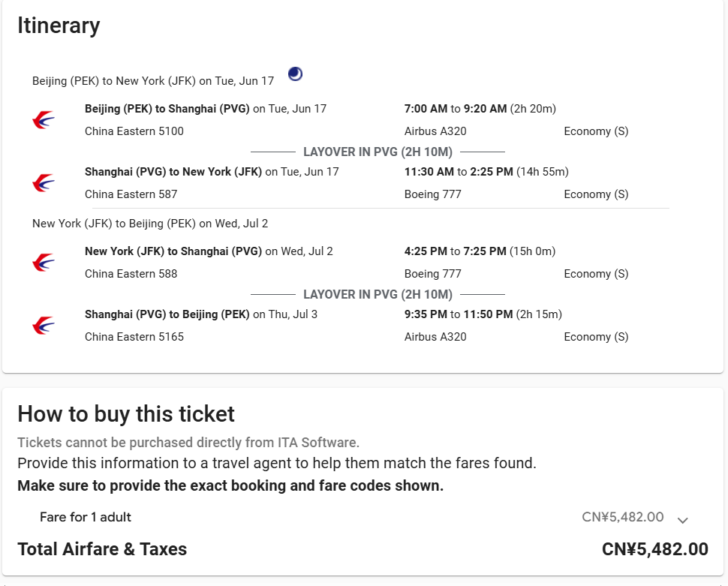Click the Fare for 1 adult row
This screenshot has height=586, width=728.
(x=86, y=517)
